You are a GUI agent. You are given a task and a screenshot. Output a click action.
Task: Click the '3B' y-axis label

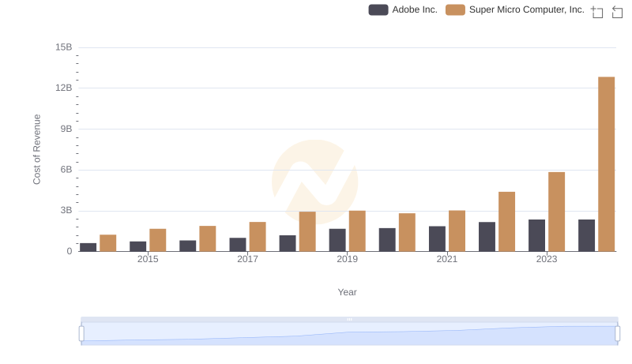pyautogui.click(x=66, y=210)
